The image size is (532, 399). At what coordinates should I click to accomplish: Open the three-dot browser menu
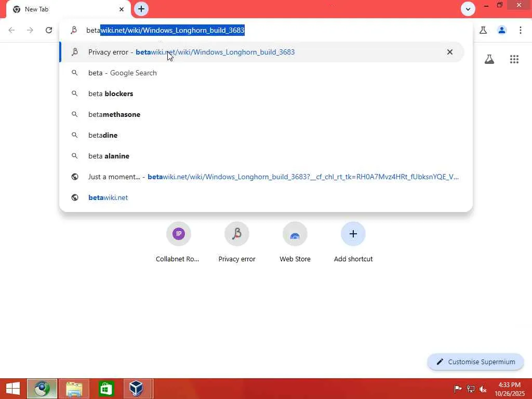[521, 30]
